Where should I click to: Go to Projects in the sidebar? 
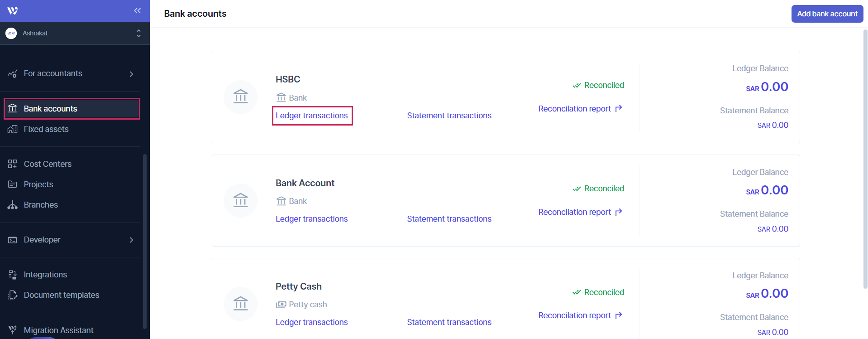tap(38, 184)
